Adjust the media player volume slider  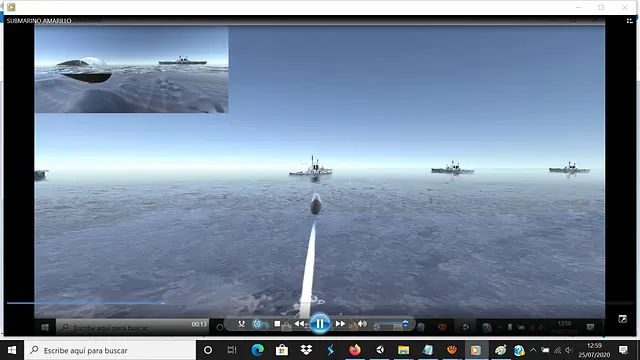click(x=391, y=324)
